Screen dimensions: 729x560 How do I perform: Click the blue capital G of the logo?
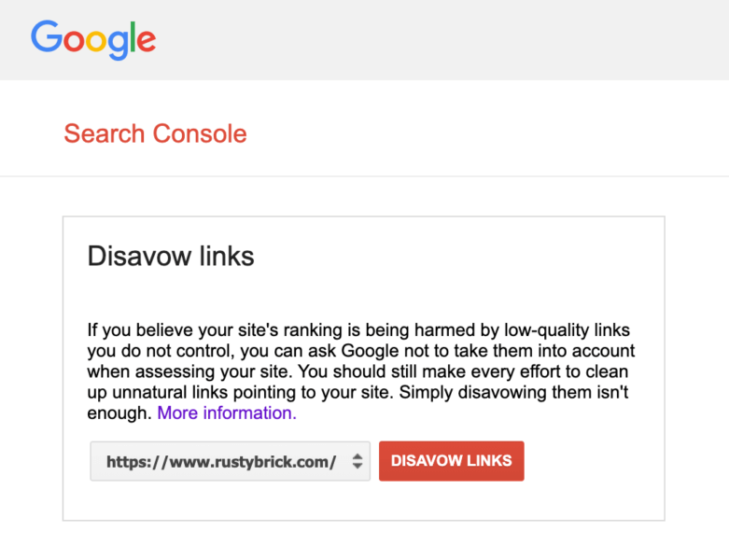click(47, 36)
